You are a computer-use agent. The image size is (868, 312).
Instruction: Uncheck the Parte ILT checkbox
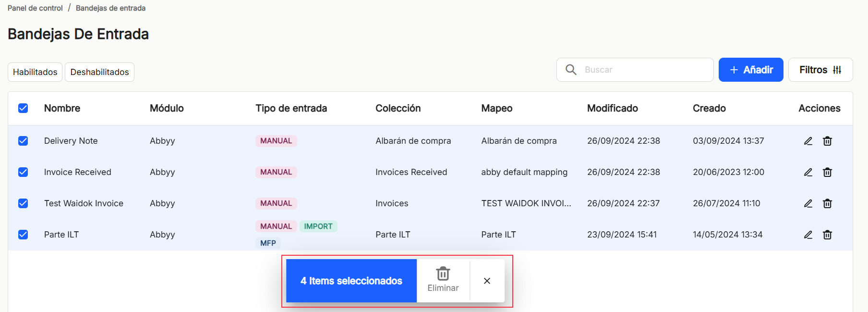(23, 235)
